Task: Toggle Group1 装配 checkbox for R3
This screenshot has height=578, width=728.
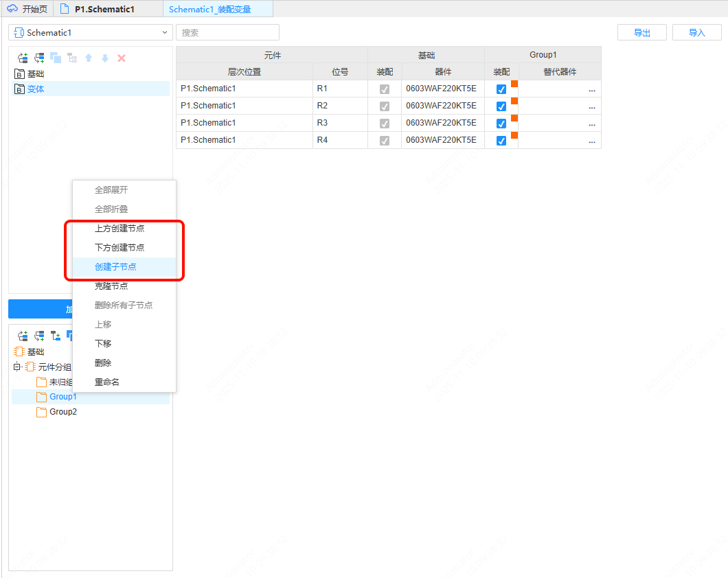Action: [x=501, y=124]
